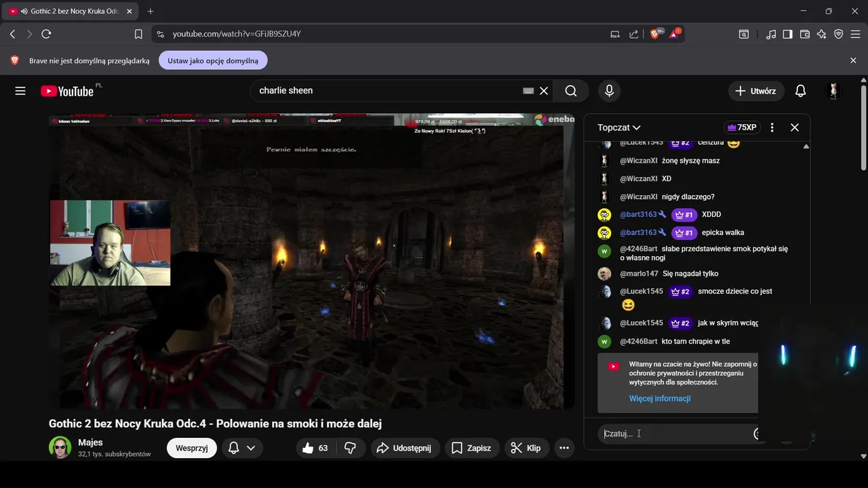
Task: Open the Majes channel name link
Action: [x=90, y=443]
